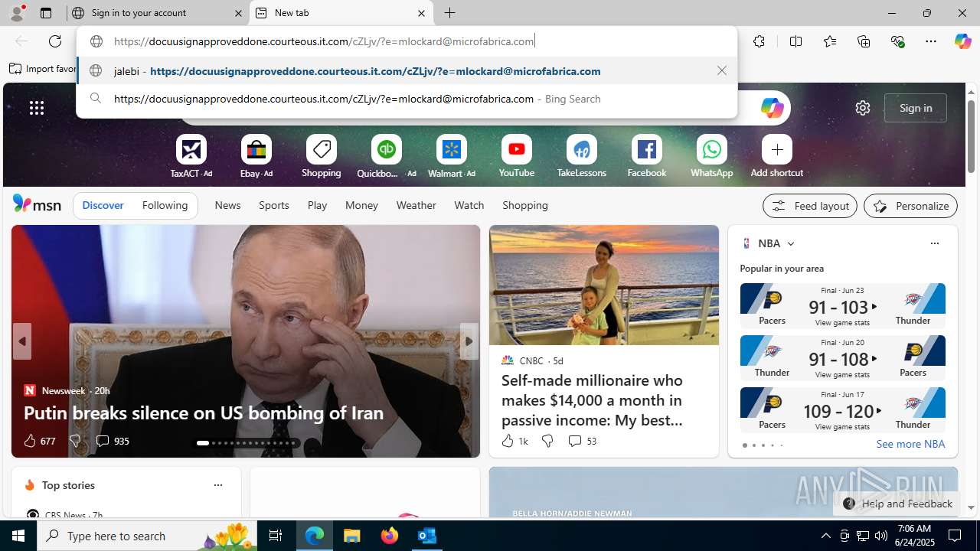
Task: Open the Split screen icon
Action: 795,41
